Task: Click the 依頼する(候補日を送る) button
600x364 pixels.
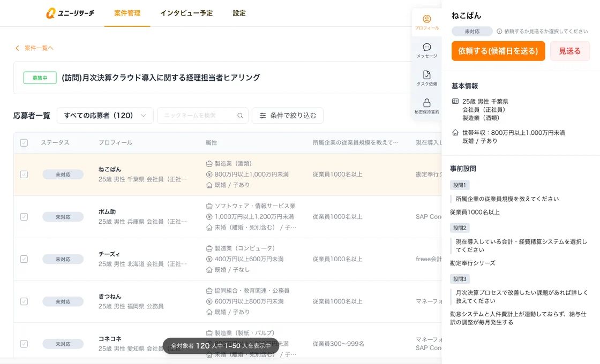Action: tap(498, 51)
